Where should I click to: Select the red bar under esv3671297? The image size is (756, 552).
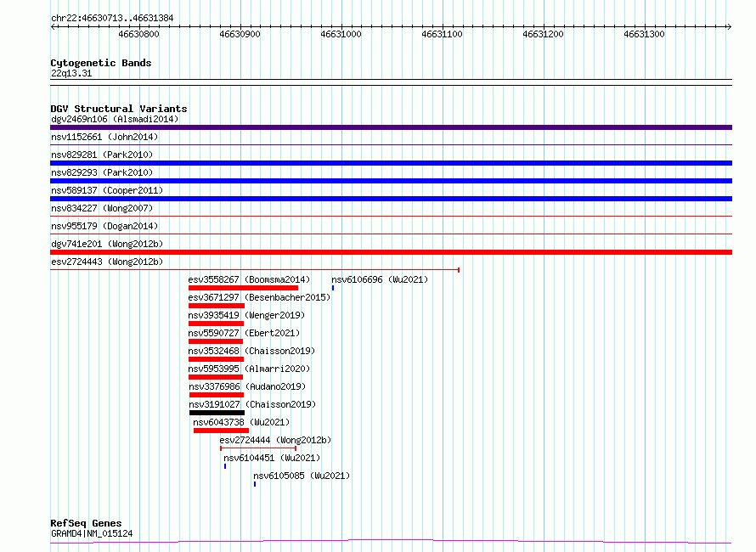click(217, 306)
